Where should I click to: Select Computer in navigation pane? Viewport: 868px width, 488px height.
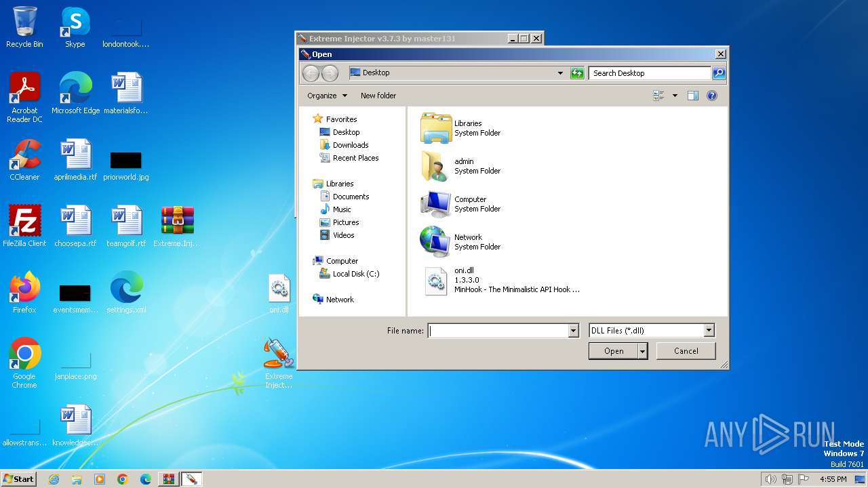[342, 261]
